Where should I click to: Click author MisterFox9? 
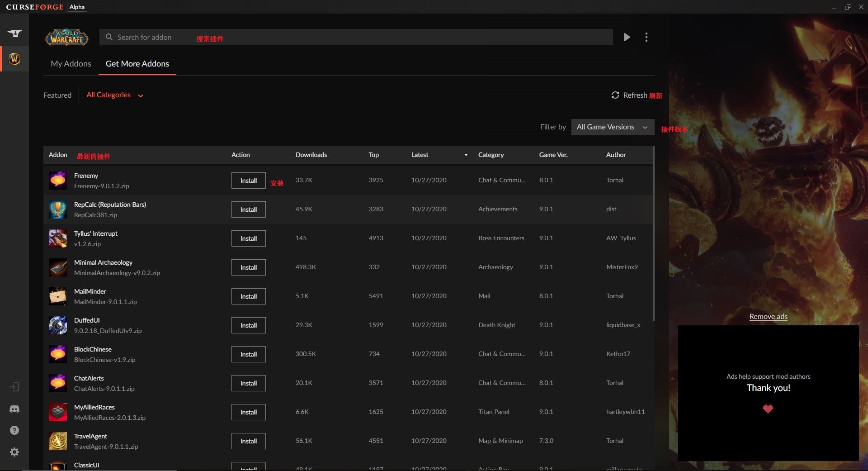(x=622, y=267)
